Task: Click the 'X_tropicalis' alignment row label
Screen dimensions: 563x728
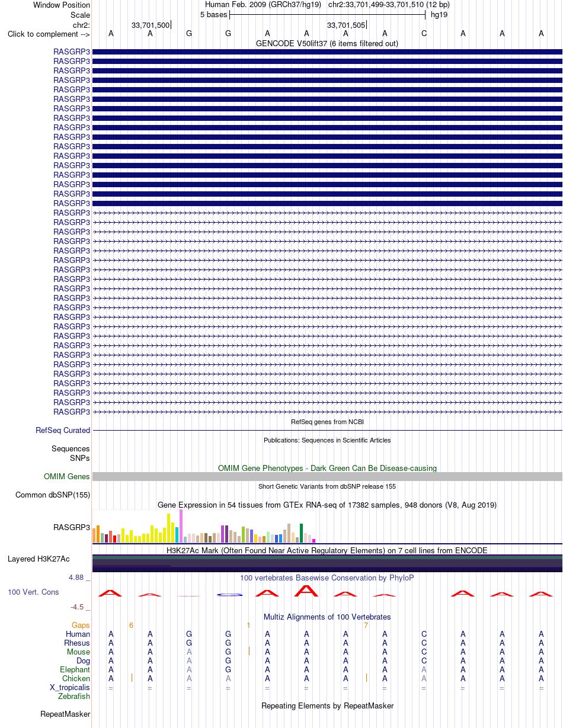Action: pos(70,687)
